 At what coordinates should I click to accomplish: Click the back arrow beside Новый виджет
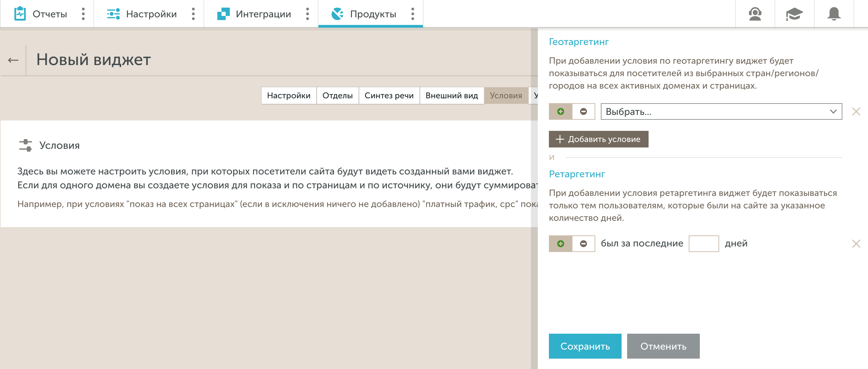tap(13, 60)
